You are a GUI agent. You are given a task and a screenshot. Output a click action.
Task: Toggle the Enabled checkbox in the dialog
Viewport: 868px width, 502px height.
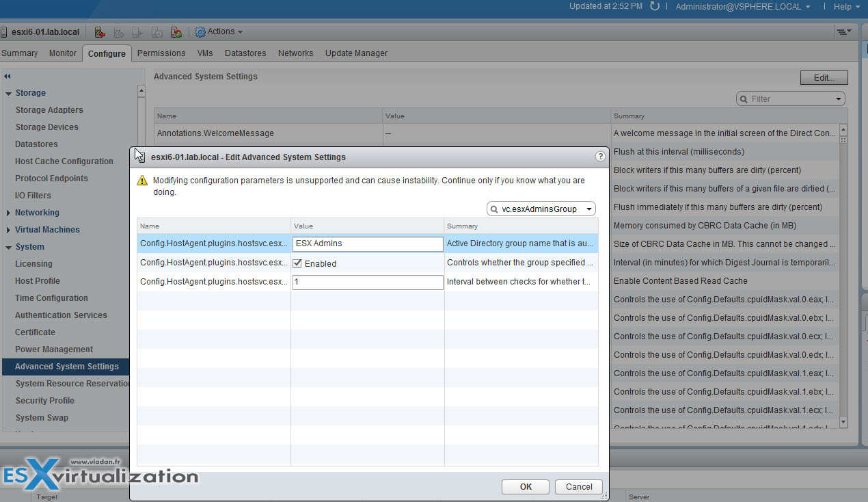click(x=297, y=263)
